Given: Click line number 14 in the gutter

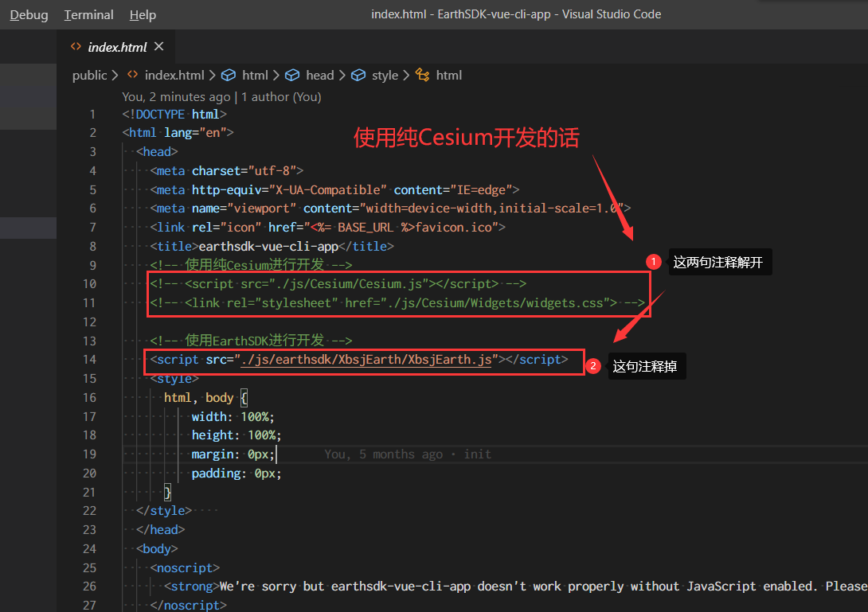Looking at the screenshot, I should [x=89, y=360].
